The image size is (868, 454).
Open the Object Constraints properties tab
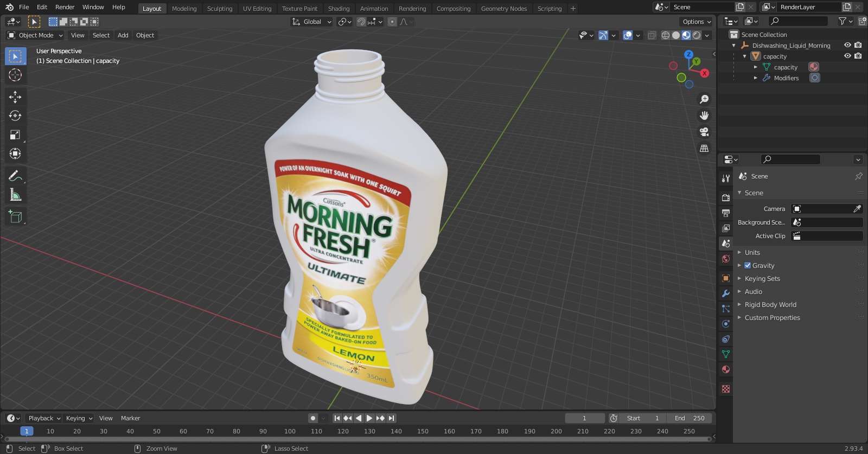pyautogui.click(x=726, y=339)
